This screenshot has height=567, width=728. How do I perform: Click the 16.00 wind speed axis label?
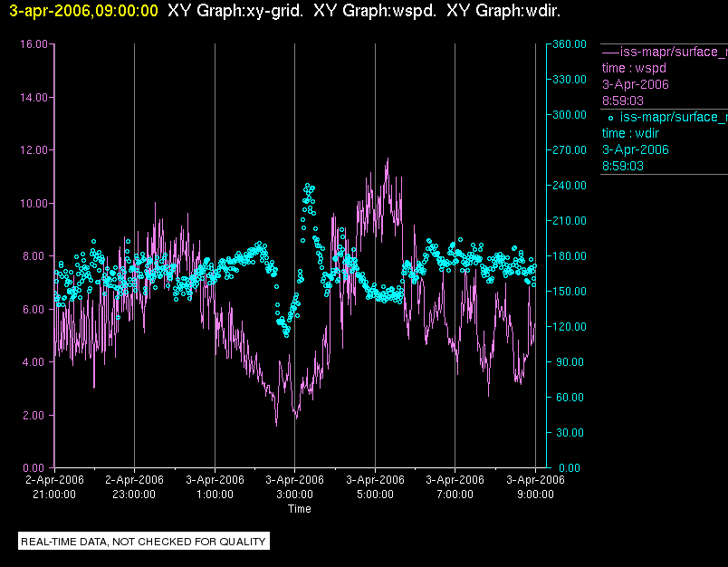pyautogui.click(x=34, y=44)
